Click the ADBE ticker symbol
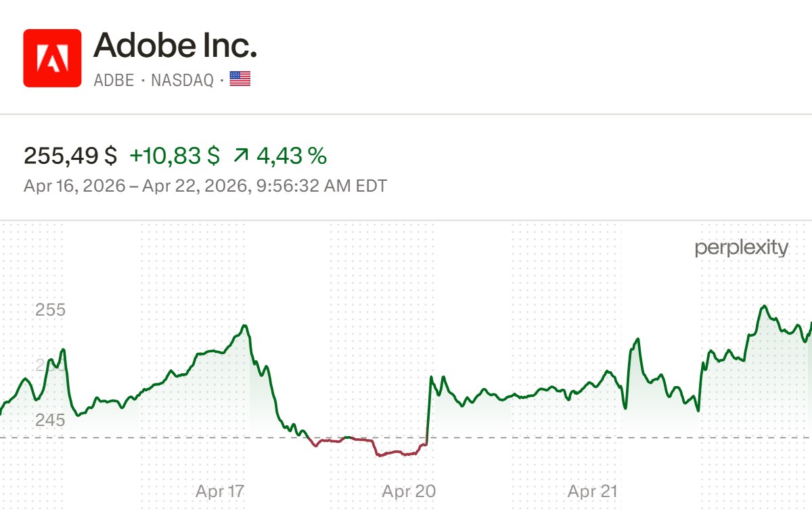 tap(114, 80)
